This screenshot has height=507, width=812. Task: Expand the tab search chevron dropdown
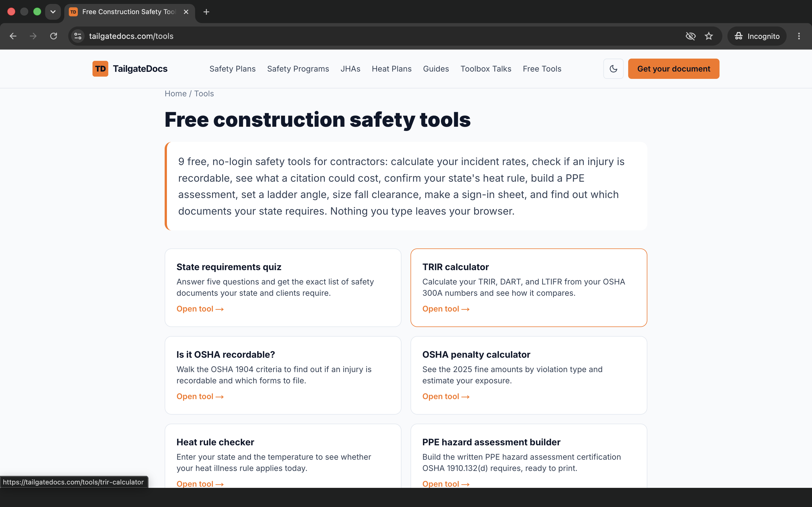pyautogui.click(x=53, y=12)
